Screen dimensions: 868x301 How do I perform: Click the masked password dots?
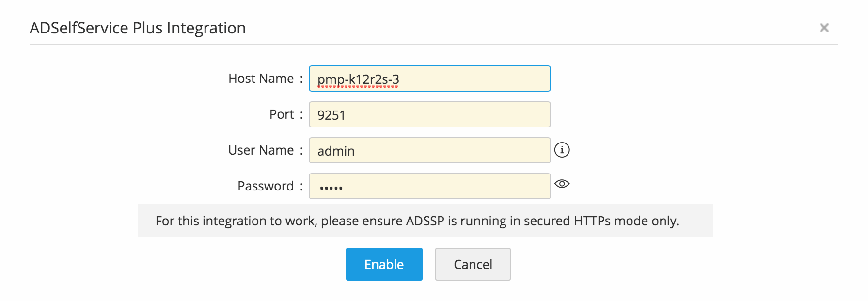[331, 188]
